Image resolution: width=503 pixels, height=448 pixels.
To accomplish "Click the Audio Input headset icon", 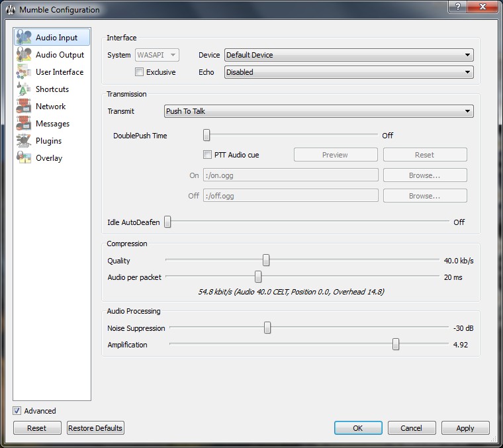I will click(x=24, y=37).
